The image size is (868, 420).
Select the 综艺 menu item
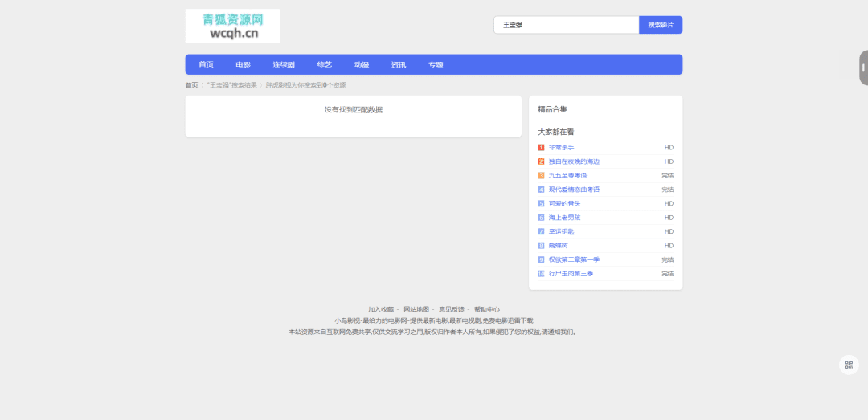pos(325,65)
